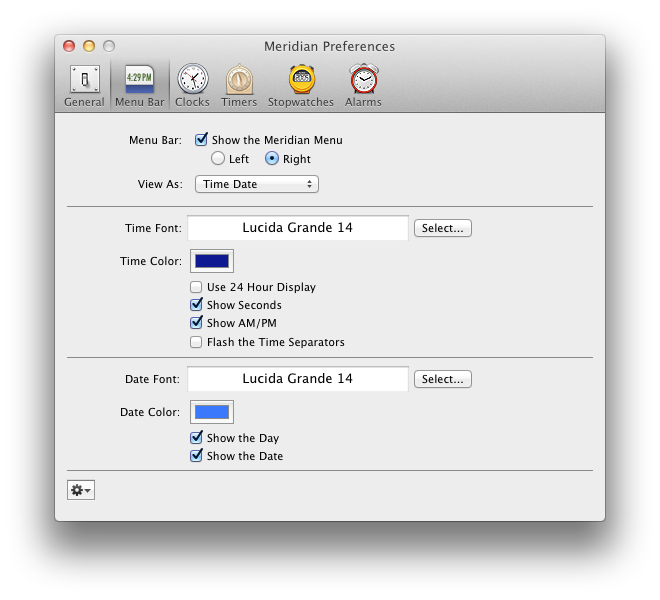This screenshot has width=660, height=600.
Task: Open the Timers preferences
Action: click(239, 86)
